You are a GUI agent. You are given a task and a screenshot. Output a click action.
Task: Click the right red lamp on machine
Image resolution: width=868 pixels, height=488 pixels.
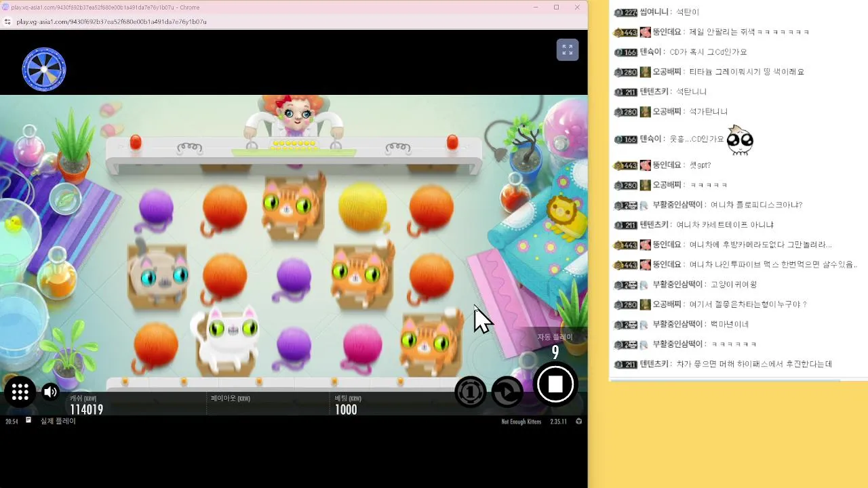tap(452, 142)
